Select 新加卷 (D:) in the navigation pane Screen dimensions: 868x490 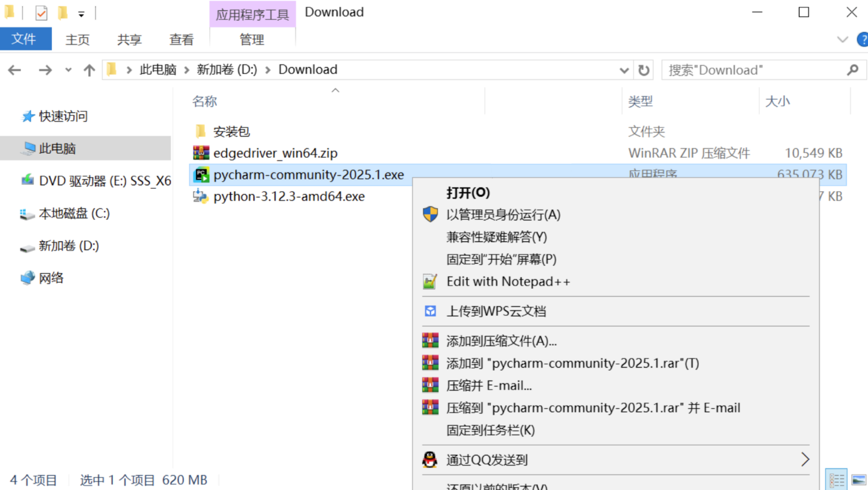coord(60,246)
